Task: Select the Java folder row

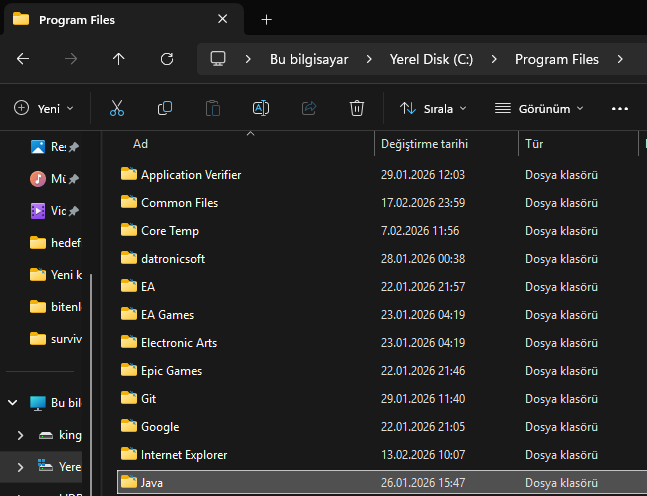Action: pyautogui.click(x=382, y=482)
